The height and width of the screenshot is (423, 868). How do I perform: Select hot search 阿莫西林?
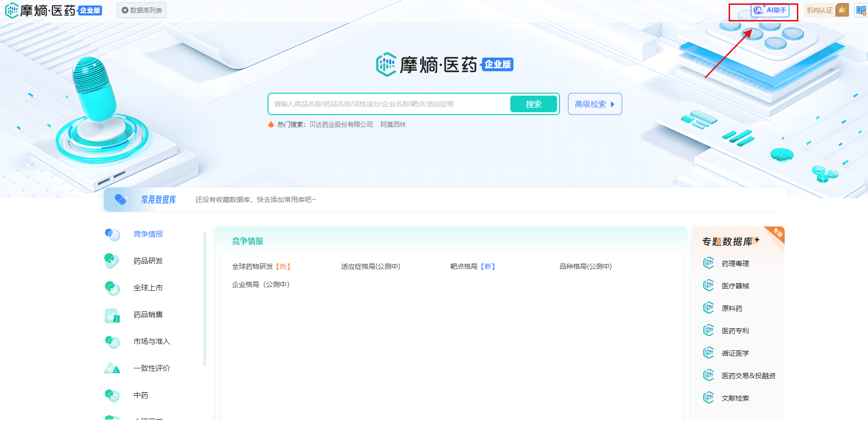click(x=393, y=124)
